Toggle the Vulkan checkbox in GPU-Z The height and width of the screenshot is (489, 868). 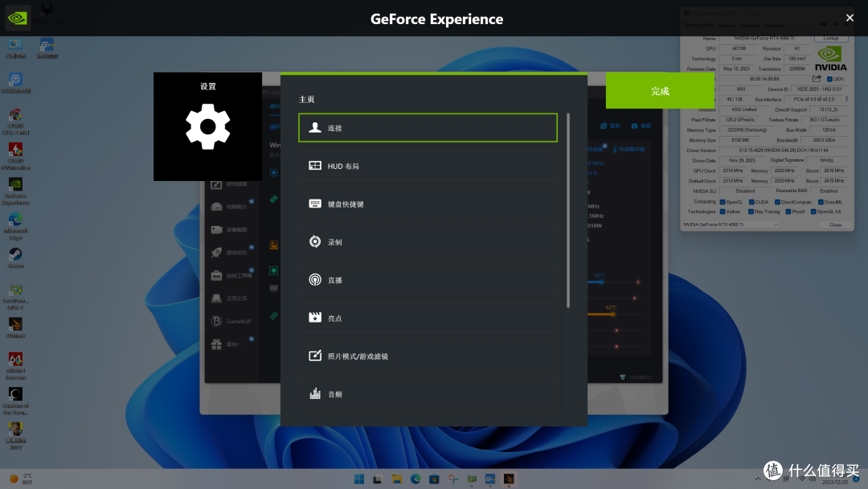coord(723,212)
